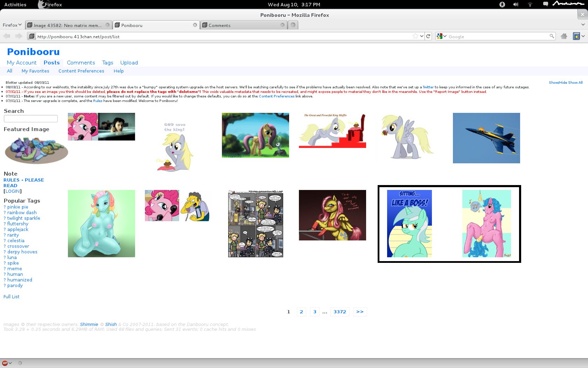The width and height of the screenshot is (588, 368).
Task: Select the Ponibooru browser tab
Action: point(156,25)
